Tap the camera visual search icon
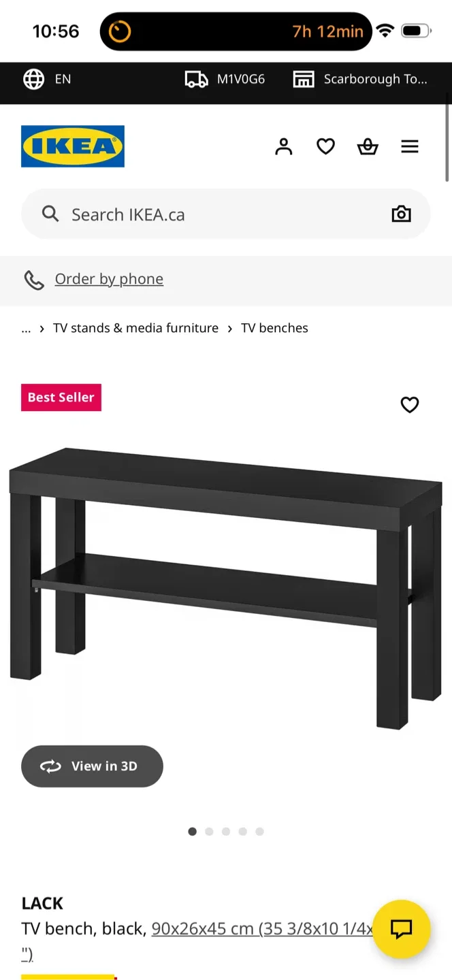 click(x=402, y=214)
